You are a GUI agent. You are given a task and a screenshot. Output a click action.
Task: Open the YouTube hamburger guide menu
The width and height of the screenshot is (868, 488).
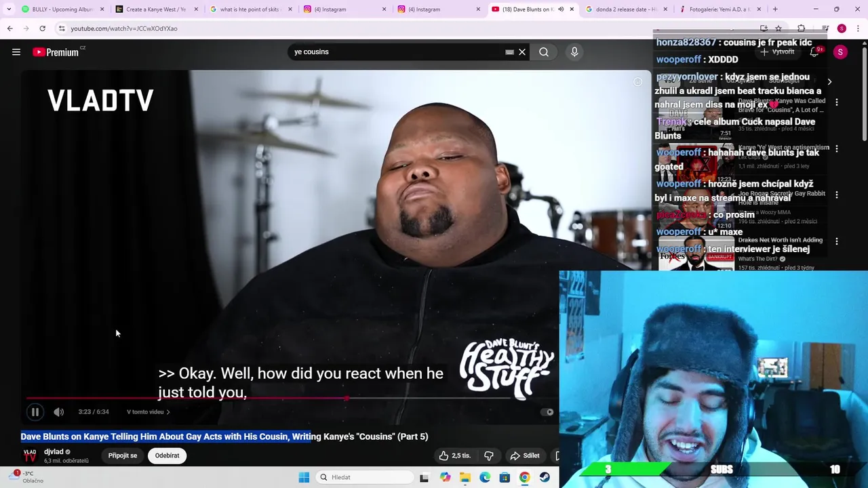click(x=16, y=52)
